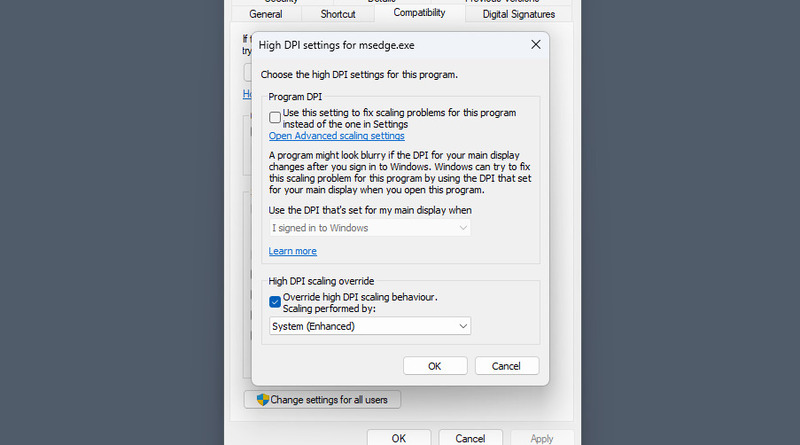Cancel the High DPI settings dialog
The height and width of the screenshot is (445, 800).
click(506, 366)
